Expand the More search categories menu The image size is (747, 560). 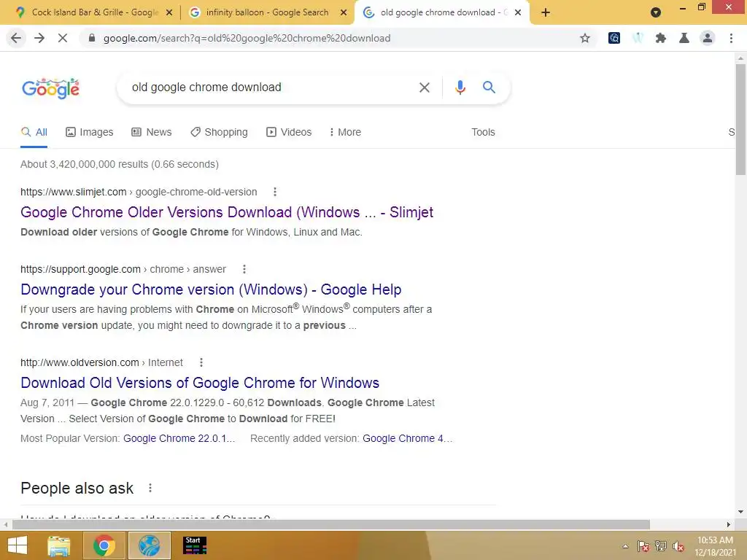(x=345, y=133)
